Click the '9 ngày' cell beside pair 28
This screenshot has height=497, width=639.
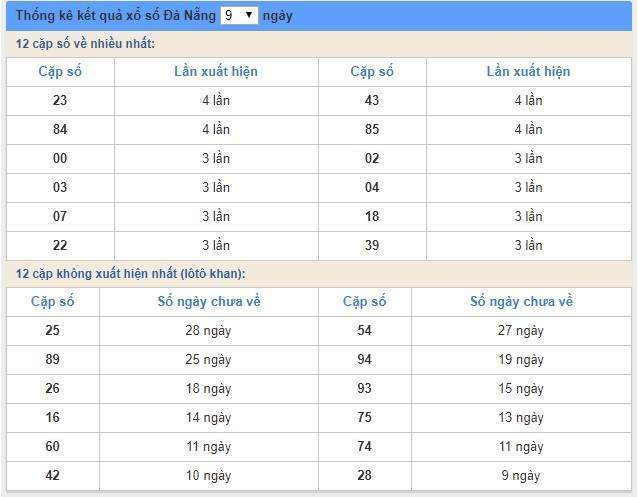521,475
